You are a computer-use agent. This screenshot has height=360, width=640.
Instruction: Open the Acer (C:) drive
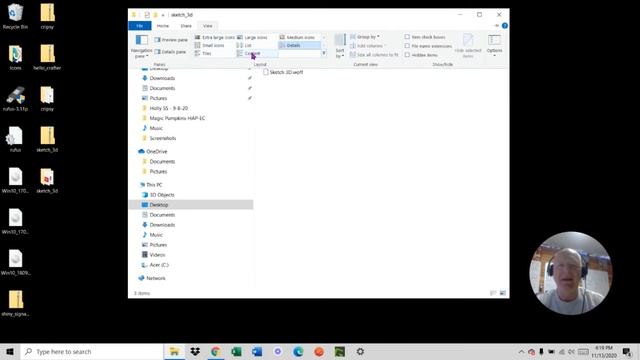[x=158, y=265]
